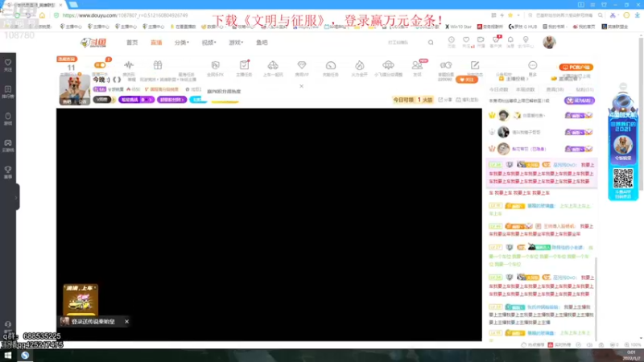This screenshot has width=644, height=362.
Task: Expand the left sidebar panel handle
Action: pyautogui.click(x=17, y=197)
